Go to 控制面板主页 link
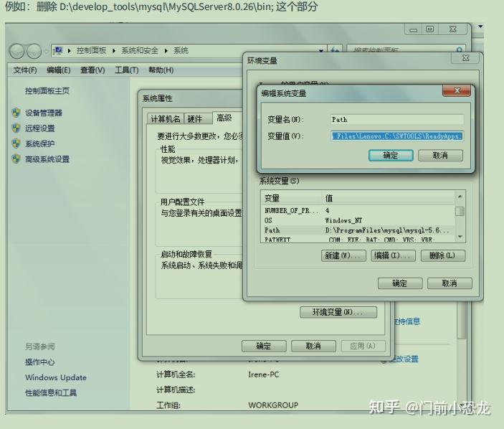The width and height of the screenshot is (504, 429). tap(47, 91)
